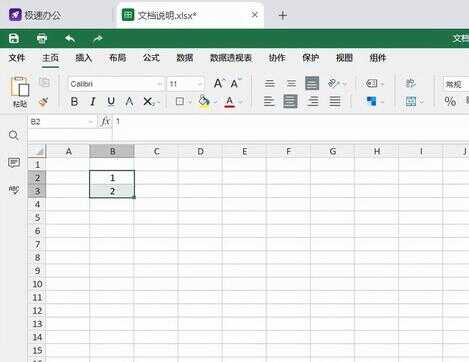Viewport: 469px width, 362px height.
Task: Click the save icon in the green toolbar
Action: 14,39
